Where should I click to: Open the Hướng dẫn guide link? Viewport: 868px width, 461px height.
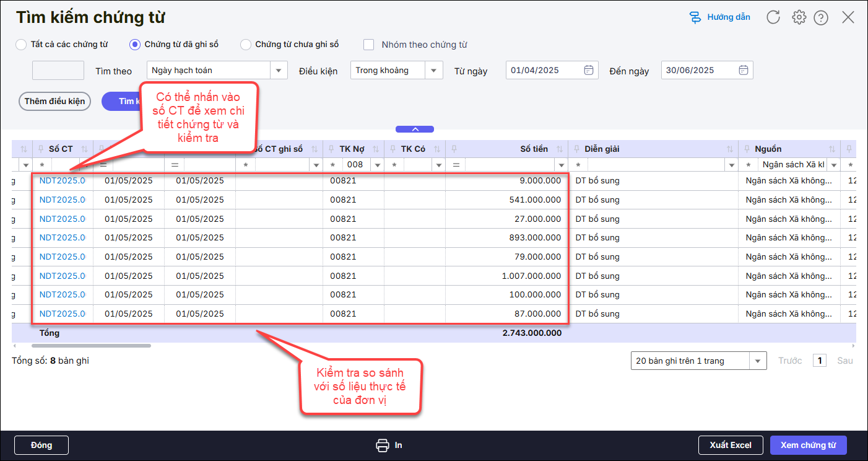click(719, 17)
